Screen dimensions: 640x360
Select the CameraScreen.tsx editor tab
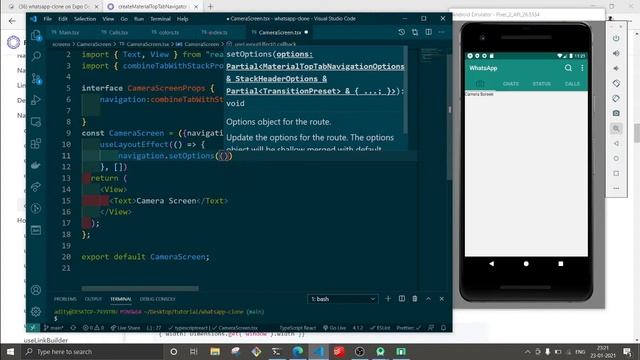280,32
